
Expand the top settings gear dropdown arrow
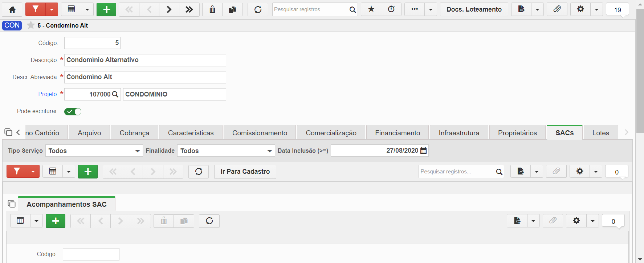(596, 9)
